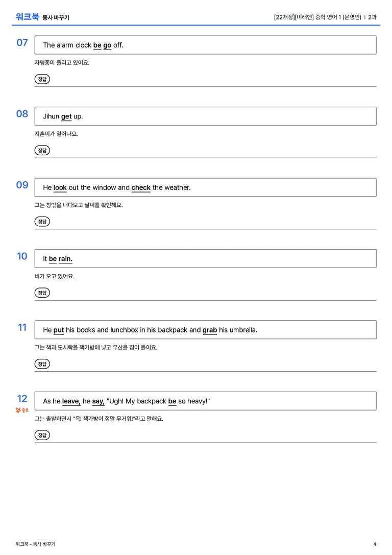Click the underlined word "check" in question 09
Image resolution: width=392 pixels, height=555 pixels.
pyautogui.click(x=141, y=187)
